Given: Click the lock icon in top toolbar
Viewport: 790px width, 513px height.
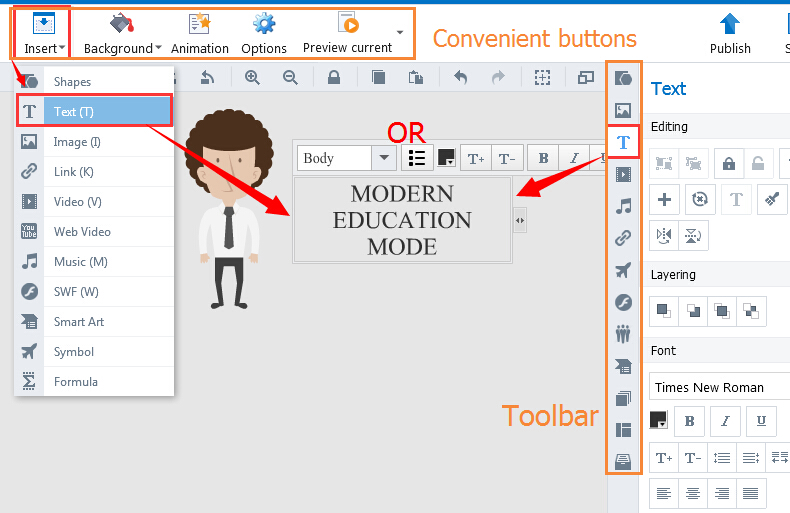Looking at the screenshot, I should [334, 78].
